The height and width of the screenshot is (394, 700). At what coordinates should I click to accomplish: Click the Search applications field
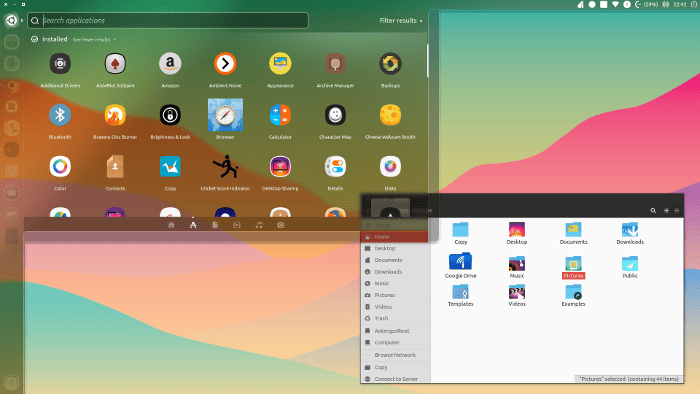tap(168, 21)
